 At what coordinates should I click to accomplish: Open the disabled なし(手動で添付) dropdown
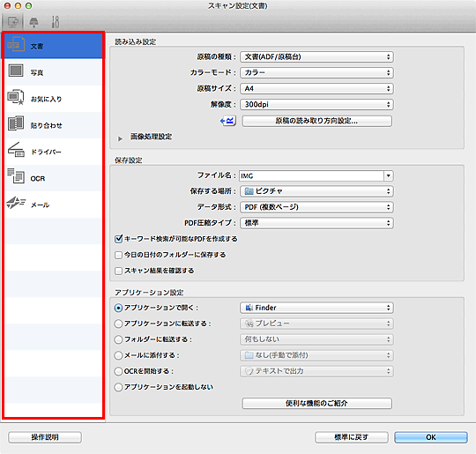(316, 355)
